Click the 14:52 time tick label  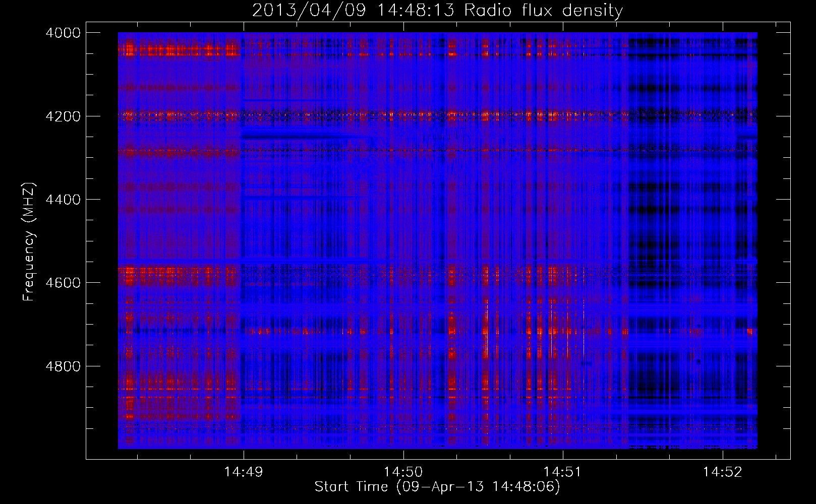pos(722,472)
